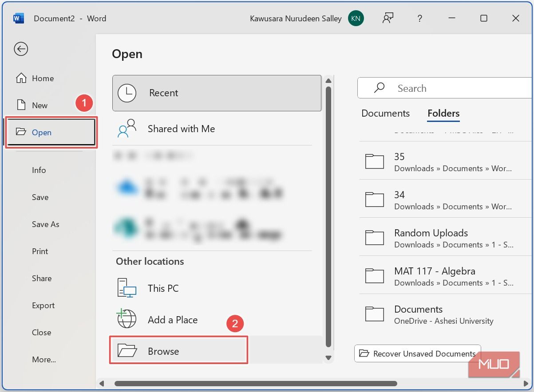The image size is (534, 392).
Task: Choose Open in the left sidebar
Action: pyautogui.click(x=51, y=132)
